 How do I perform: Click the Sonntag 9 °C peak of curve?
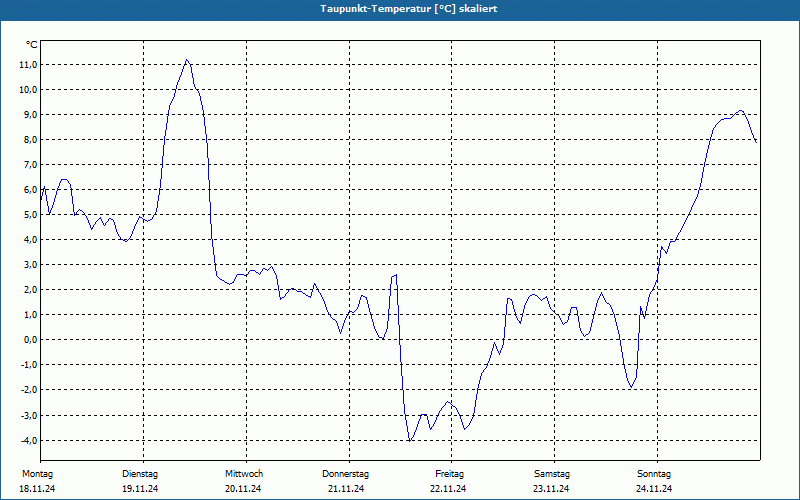click(x=741, y=110)
